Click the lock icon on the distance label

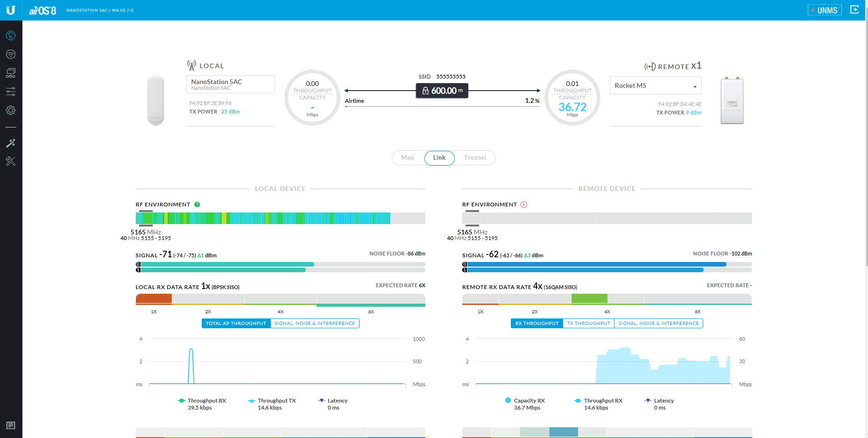(x=425, y=91)
